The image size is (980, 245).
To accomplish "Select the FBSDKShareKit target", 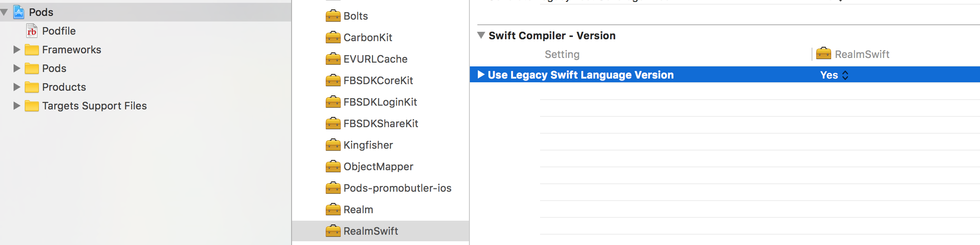I will (x=380, y=123).
